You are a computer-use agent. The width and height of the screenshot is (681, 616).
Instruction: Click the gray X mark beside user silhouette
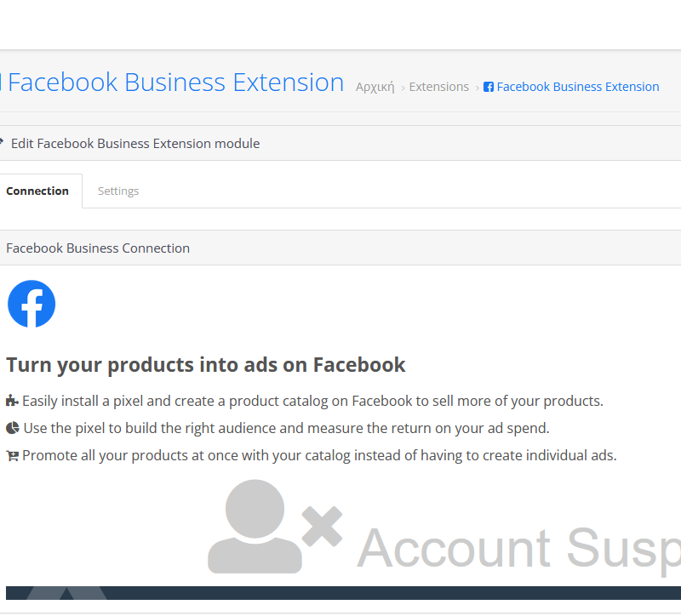point(322,526)
